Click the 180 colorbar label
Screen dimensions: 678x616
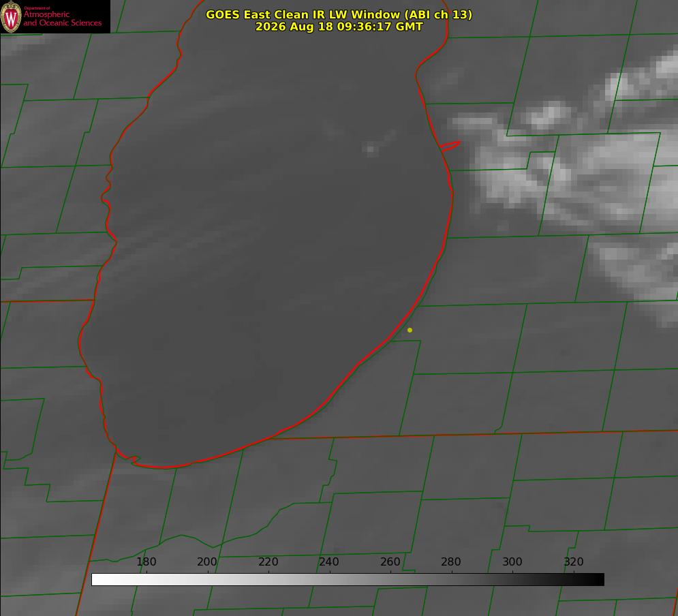coord(146,561)
